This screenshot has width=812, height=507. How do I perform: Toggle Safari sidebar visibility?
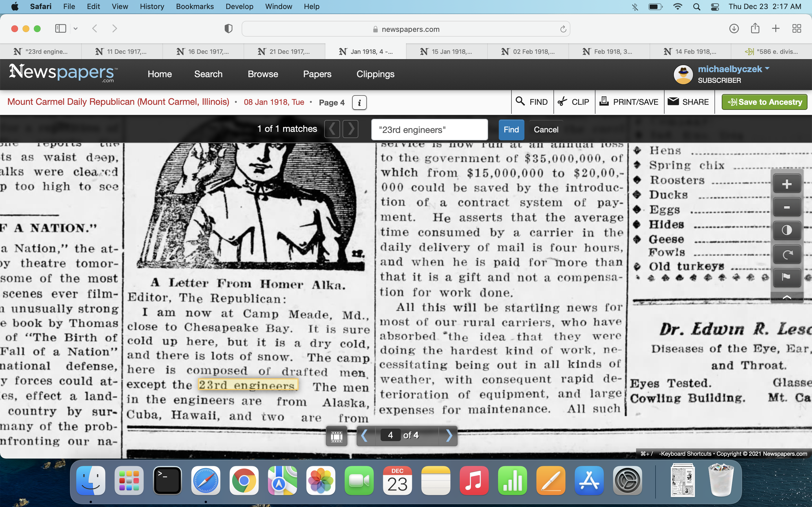pyautogui.click(x=61, y=28)
